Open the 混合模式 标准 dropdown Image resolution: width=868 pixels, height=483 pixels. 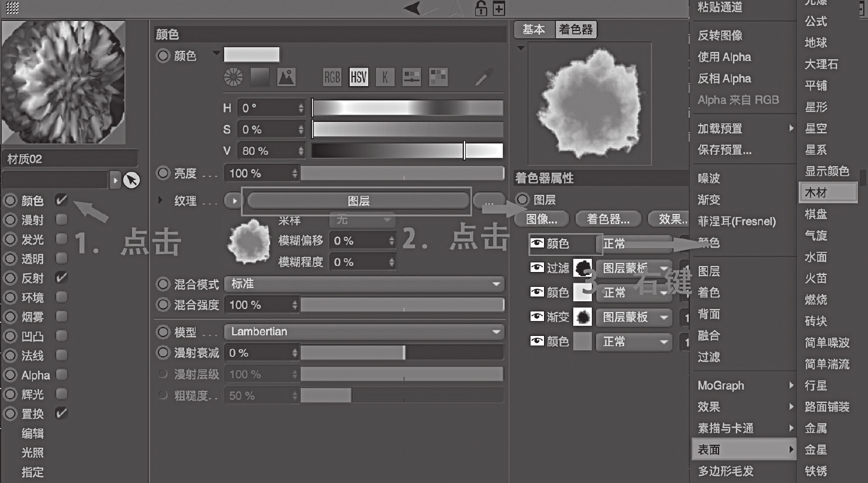pyautogui.click(x=365, y=284)
